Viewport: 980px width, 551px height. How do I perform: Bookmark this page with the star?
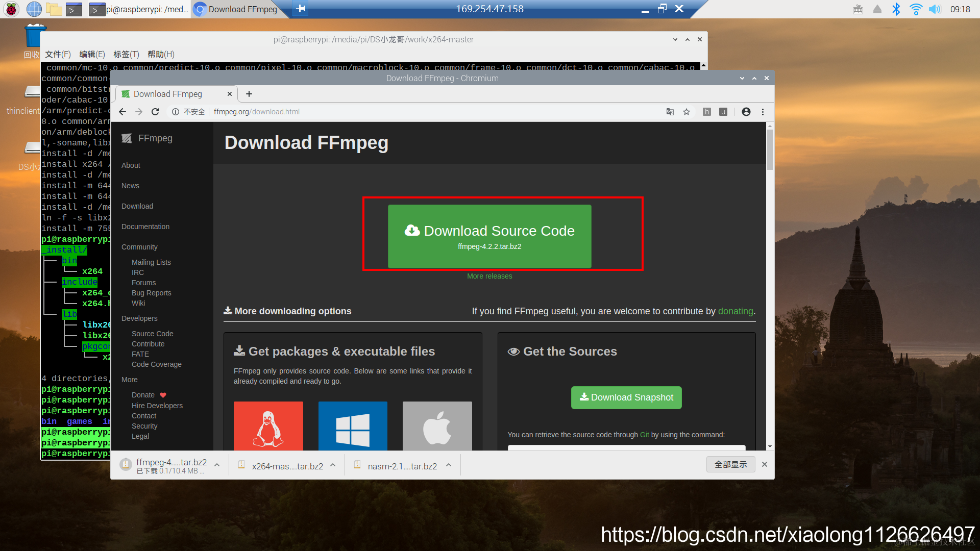(687, 112)
